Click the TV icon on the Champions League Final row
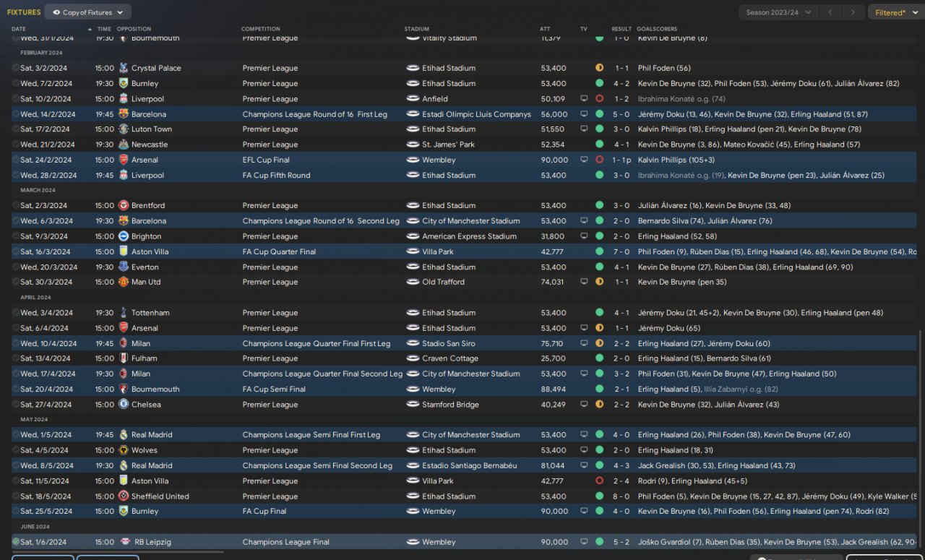The width and height of the screenshot is (925, 560). (584, 542)
